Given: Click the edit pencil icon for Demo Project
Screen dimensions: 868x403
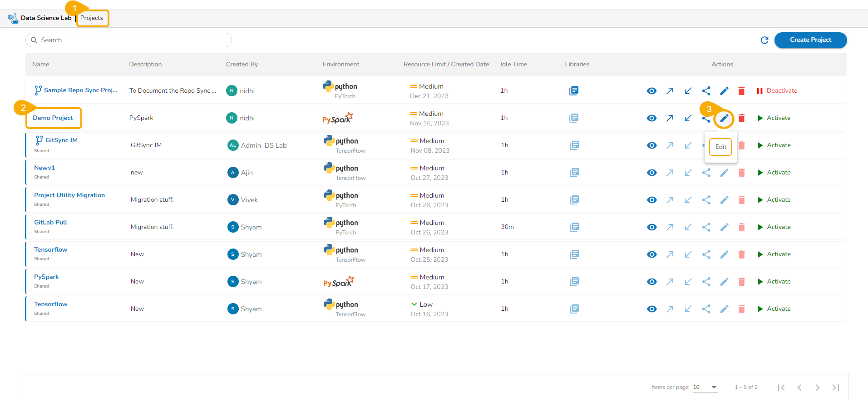Looking at the screenshot, I should 724,119.
